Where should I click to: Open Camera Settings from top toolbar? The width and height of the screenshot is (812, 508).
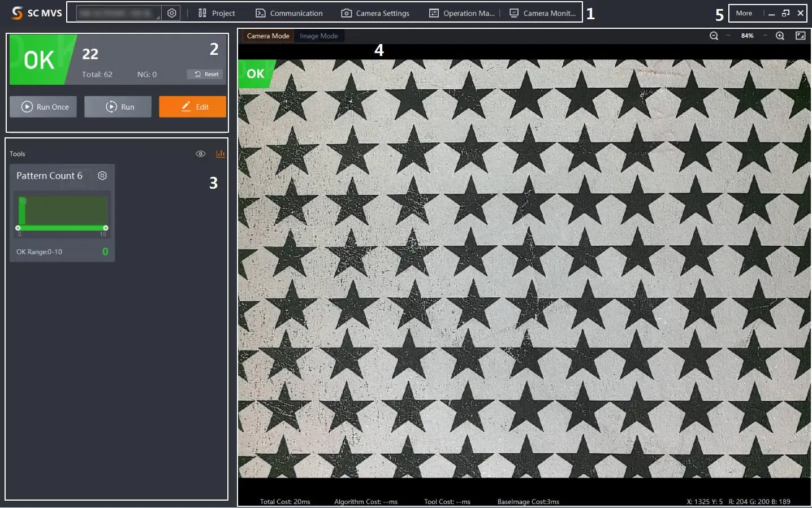click(x=375, y=13)
